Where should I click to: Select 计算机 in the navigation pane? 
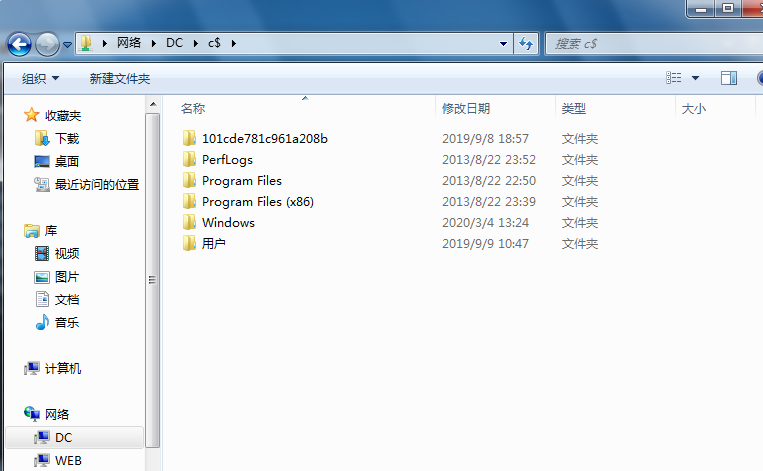(x=62, y=369)
